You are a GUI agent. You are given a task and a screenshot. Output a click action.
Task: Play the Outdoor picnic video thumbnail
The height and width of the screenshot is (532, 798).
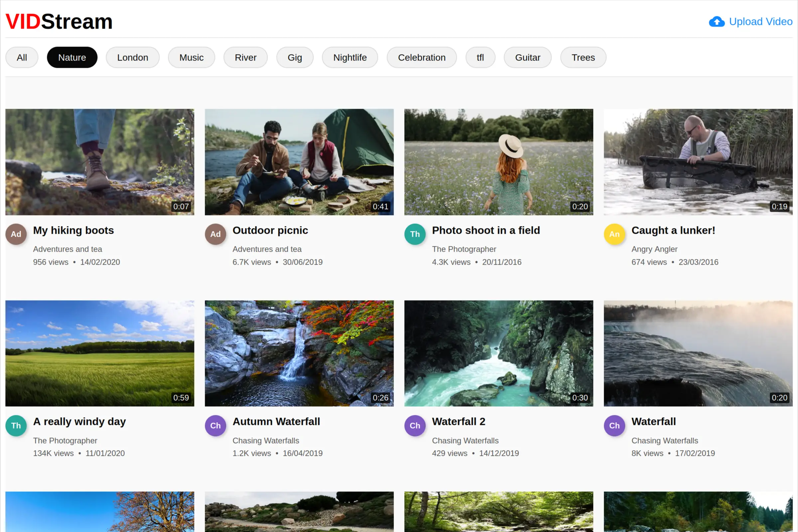coord(299,162)
